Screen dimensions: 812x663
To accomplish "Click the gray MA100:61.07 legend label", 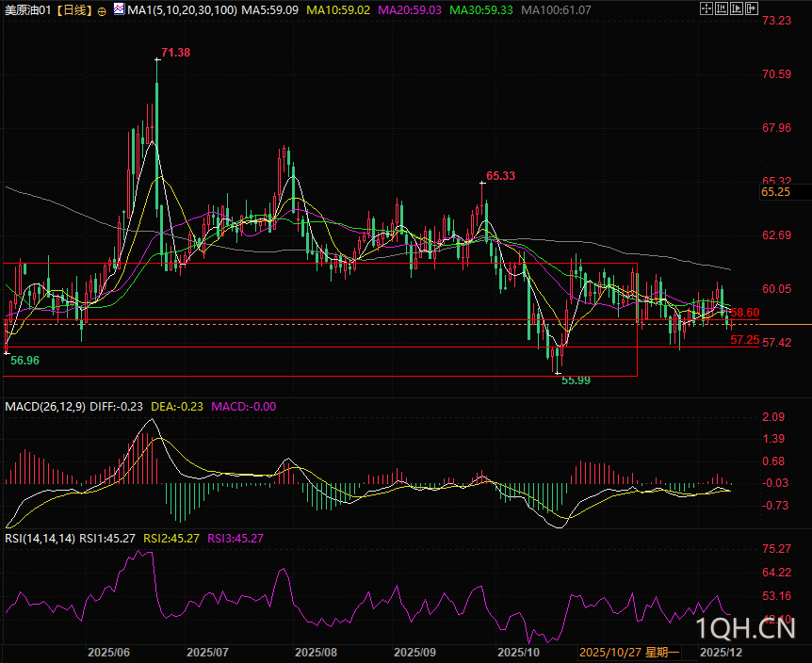I will click(558, 9).
